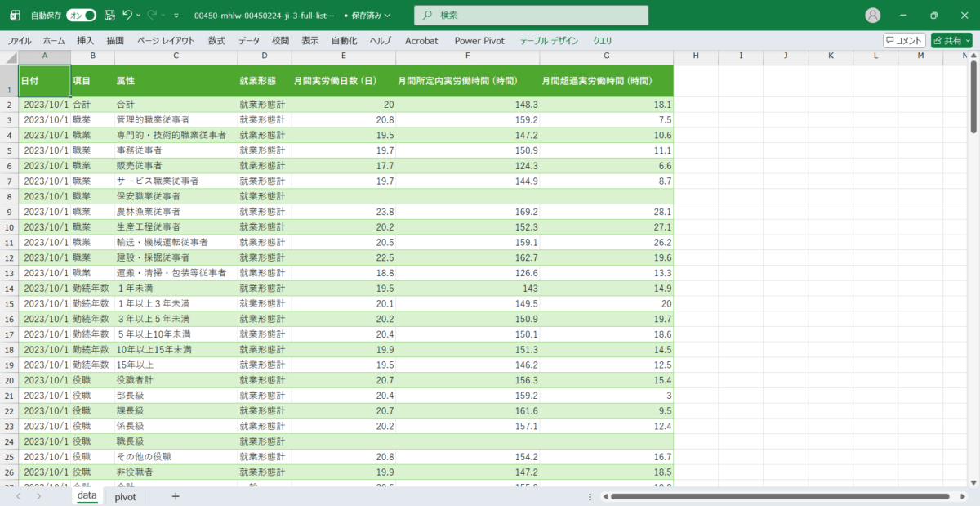
Task: Select column header G
Action: click(x=606, y=56)
